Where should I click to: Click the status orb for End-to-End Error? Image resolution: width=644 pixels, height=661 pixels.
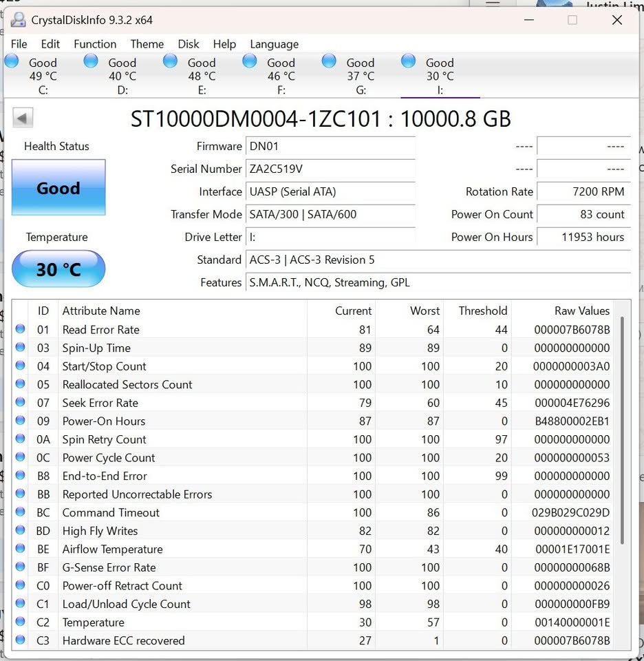(x=20, y=475)
